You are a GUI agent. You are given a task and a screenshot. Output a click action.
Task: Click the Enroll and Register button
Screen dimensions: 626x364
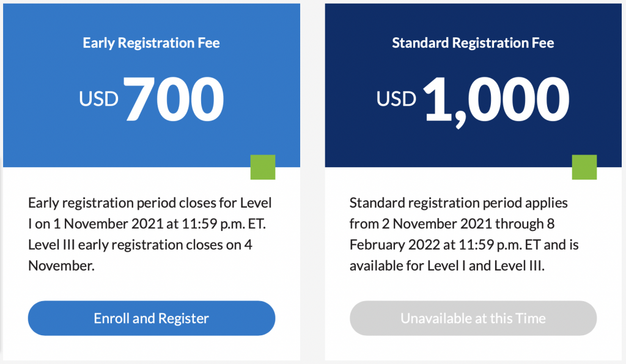coord(151,318)
